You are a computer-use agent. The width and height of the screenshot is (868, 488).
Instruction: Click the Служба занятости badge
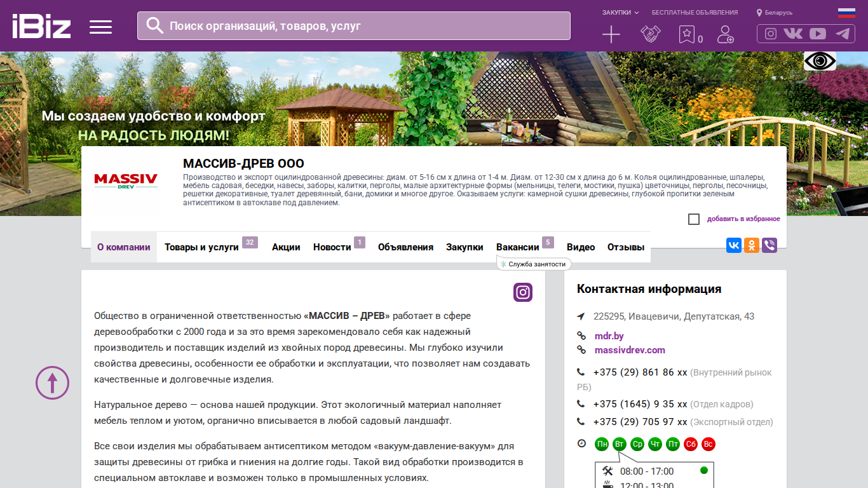pyautogui.click(x=534, y=264)
